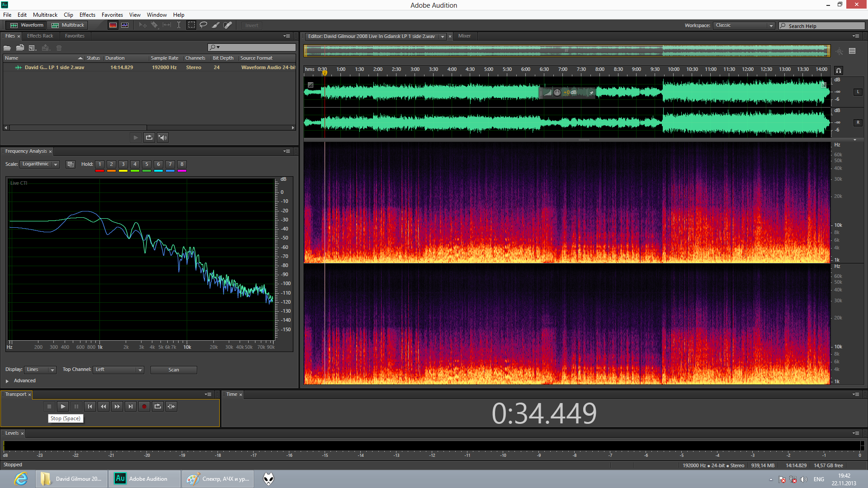Screen dimensions: 868x488
Task: Open the Workspace Classic dropdown
Action: point(744,26)
